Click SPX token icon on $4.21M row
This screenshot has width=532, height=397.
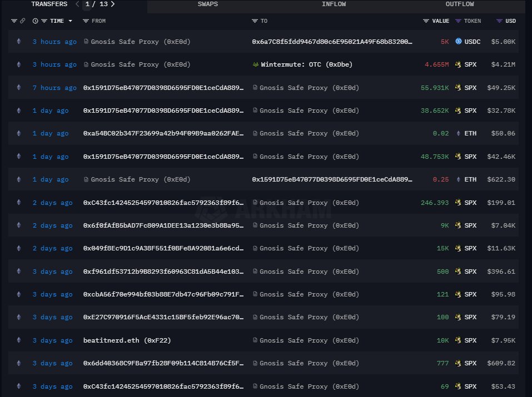[458, 64]
